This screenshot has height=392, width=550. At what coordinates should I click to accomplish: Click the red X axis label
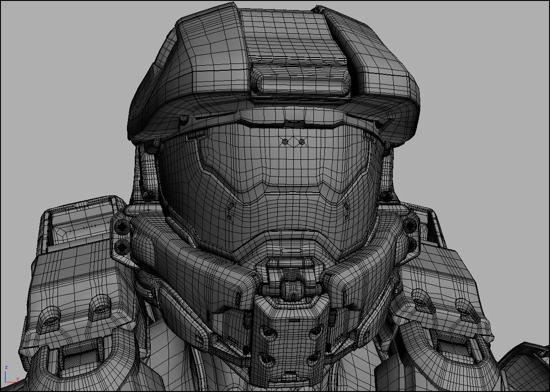coord(18,379)
